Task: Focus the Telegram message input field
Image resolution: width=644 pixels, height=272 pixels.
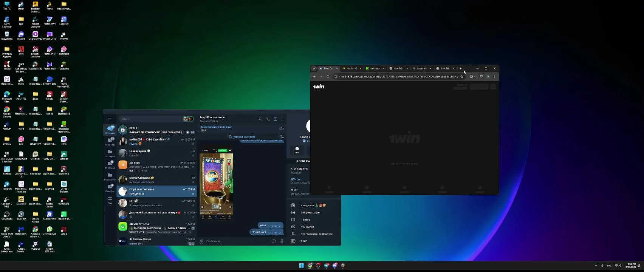Action: pyautogui.click(x=237, y=241)
